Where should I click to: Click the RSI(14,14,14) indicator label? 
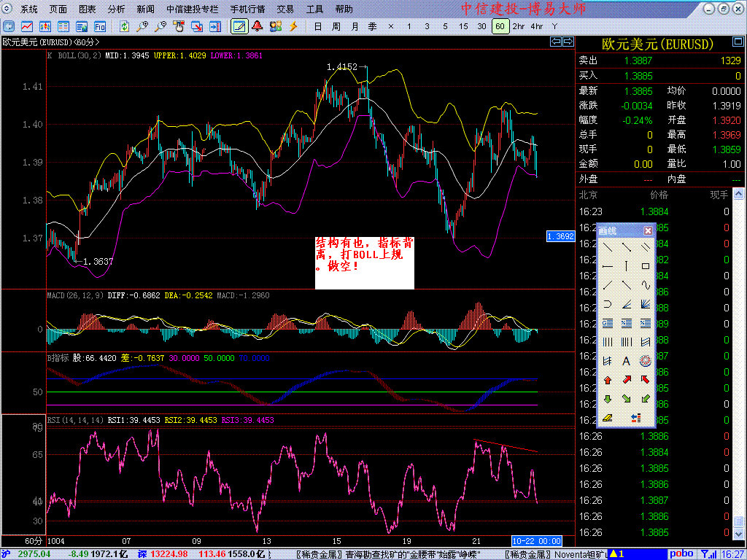pyautogui.click(x=75, y=420)
